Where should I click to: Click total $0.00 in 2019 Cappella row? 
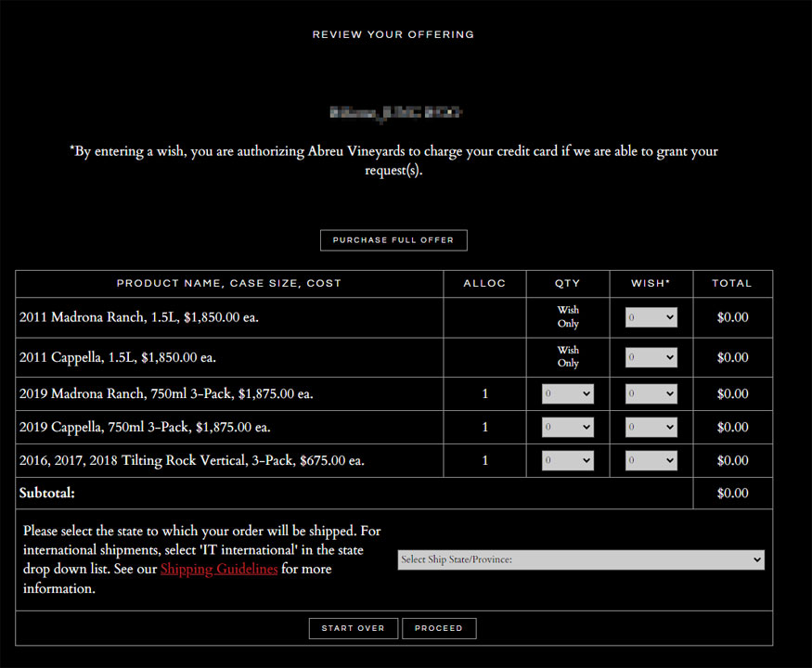tap(732, 427)
